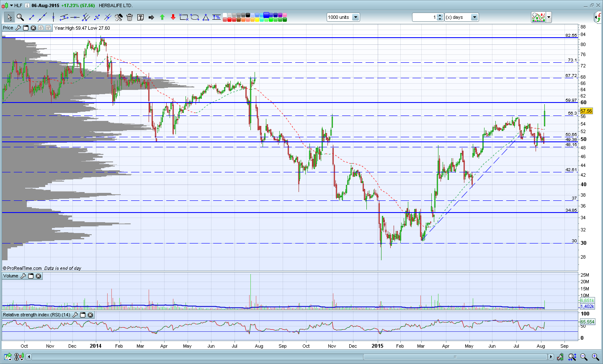Choose the rectangle drawing tool
The height and width of the screenshot is (364, 603).
pyautogui.click(x=184, y=17)
